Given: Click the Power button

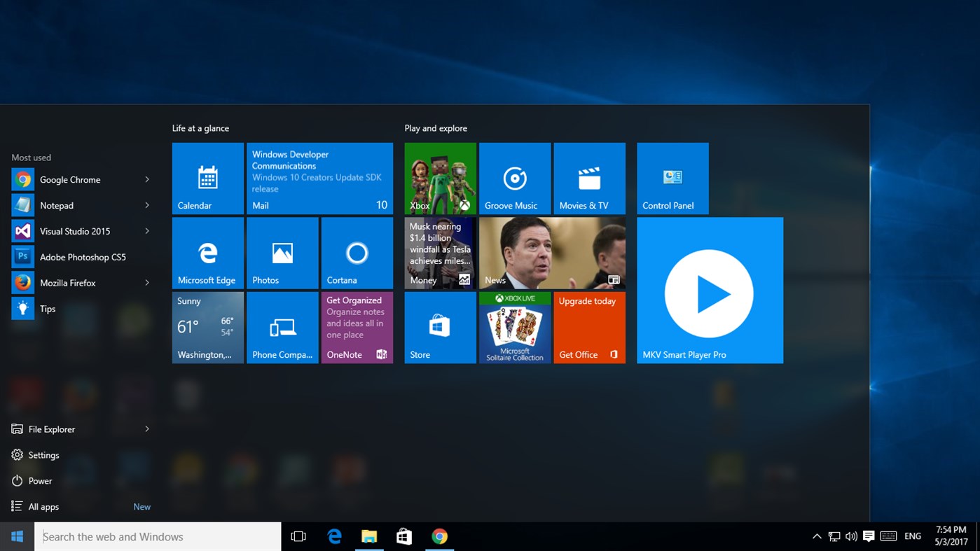Looking at the screenshot, I should point(39,480).
